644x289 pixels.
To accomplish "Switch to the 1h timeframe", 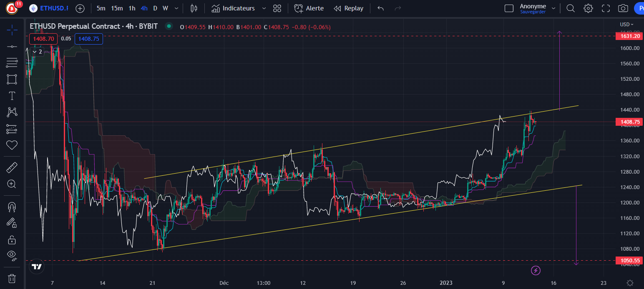I will [132, 8].
